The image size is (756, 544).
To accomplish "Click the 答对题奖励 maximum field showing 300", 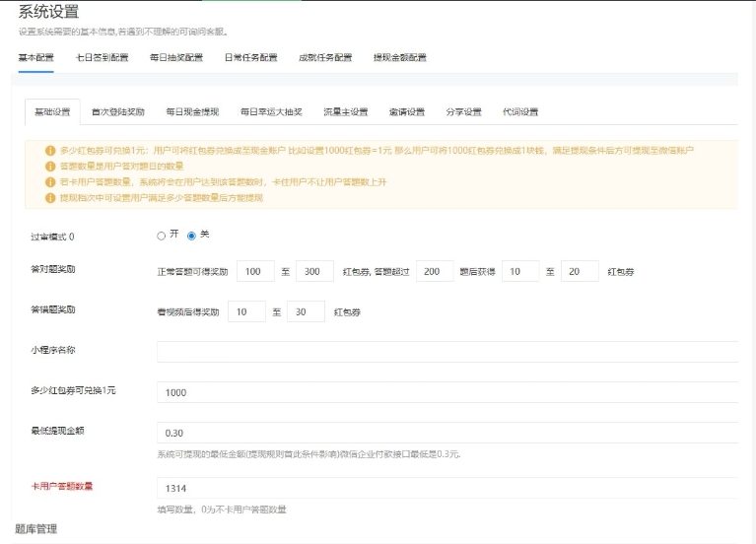I will (x=314, y=272).
